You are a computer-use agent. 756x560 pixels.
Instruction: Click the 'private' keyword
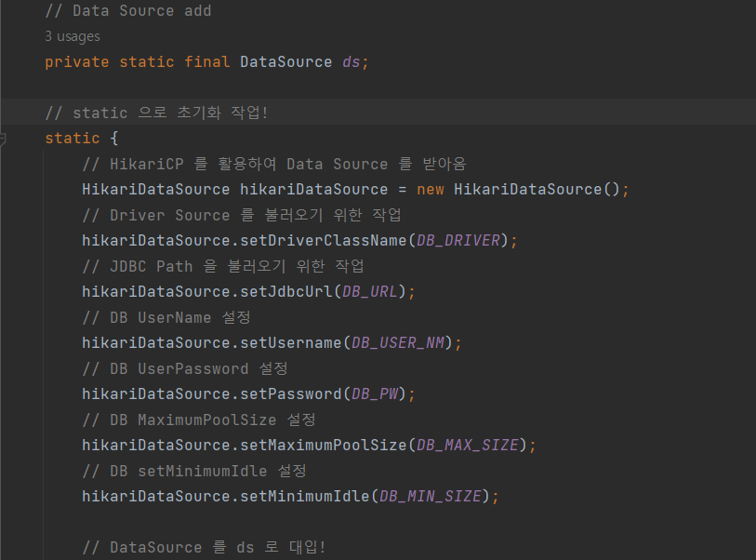tap(77, 62)
